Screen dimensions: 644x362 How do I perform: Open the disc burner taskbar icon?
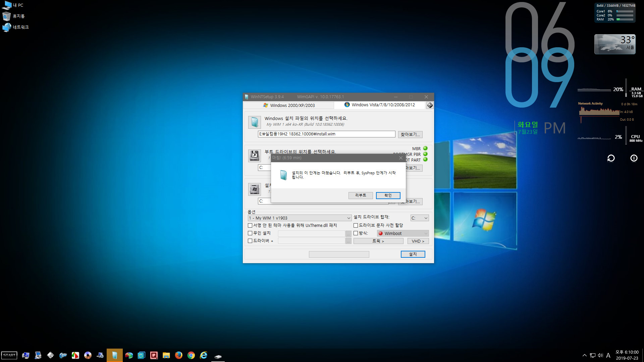point(88,355)
